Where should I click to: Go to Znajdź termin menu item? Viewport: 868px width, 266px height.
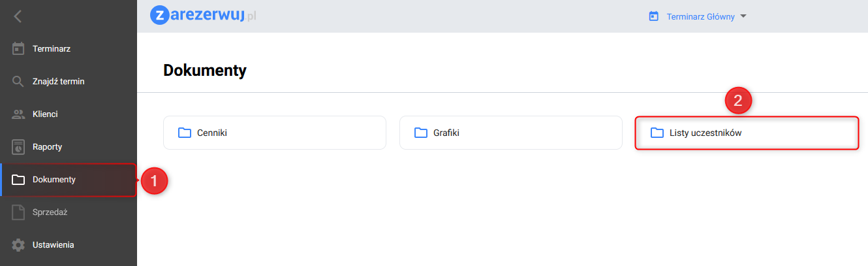click(59, 82)
